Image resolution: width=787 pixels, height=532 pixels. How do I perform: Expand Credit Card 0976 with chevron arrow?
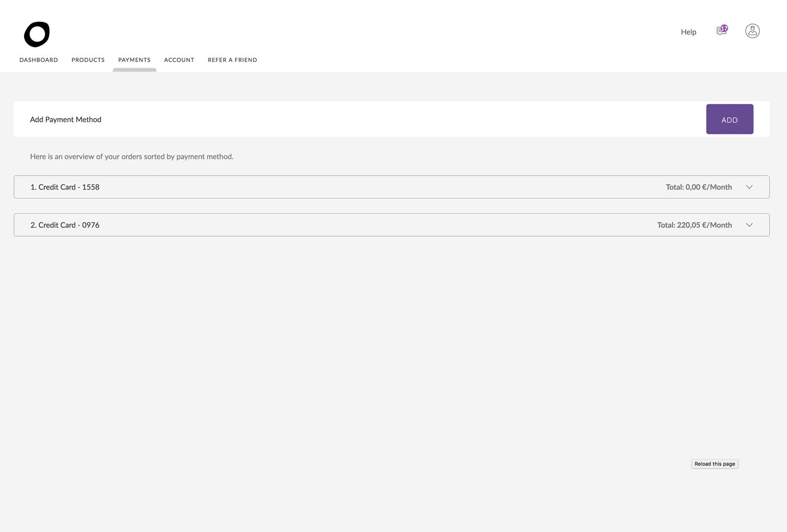click(x=749, y=225)
